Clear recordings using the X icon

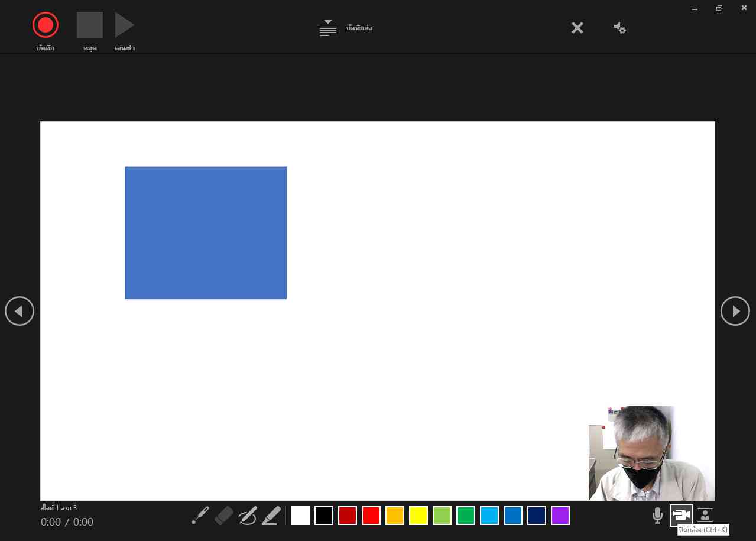tap(577, 28)
